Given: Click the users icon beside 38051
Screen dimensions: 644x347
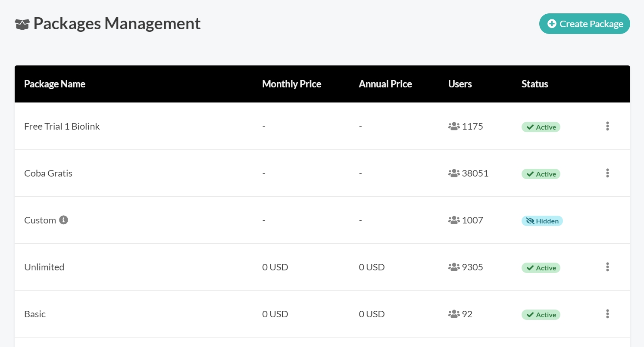Looking at the screenshot, I should click(x=454, y=173).
